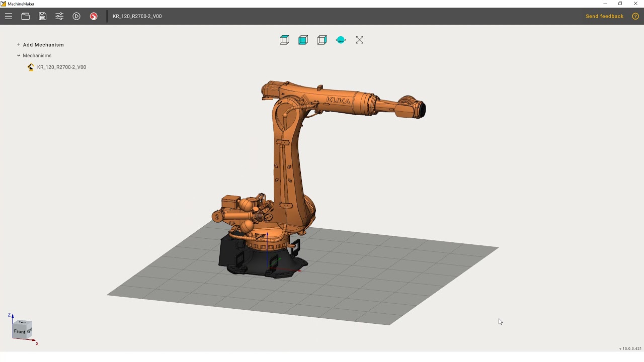Open a project via folder icon

click(x=26, y=16)
